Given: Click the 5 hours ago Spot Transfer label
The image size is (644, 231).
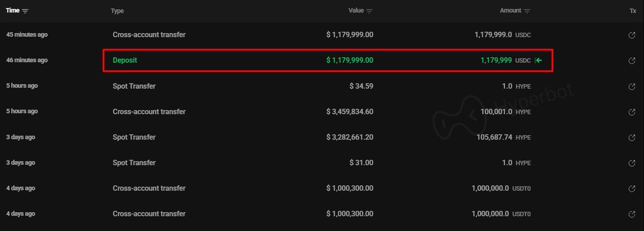Looking at the screenshot, I should pyautogui.click(x=134, y=86).
